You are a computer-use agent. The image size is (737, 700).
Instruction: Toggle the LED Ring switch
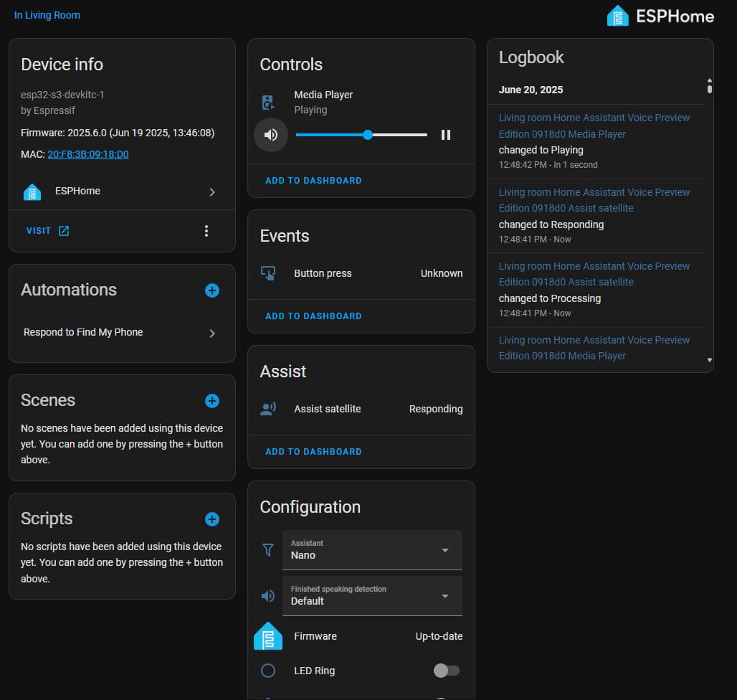point(447,671)
